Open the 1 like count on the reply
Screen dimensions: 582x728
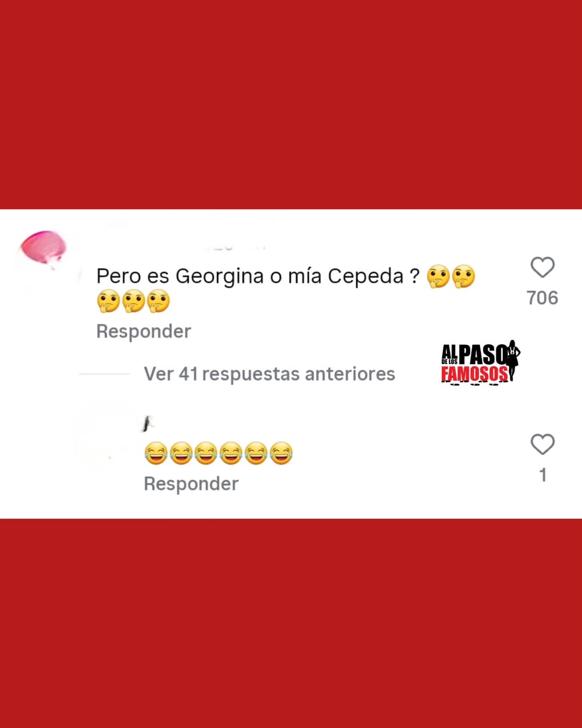543,475
